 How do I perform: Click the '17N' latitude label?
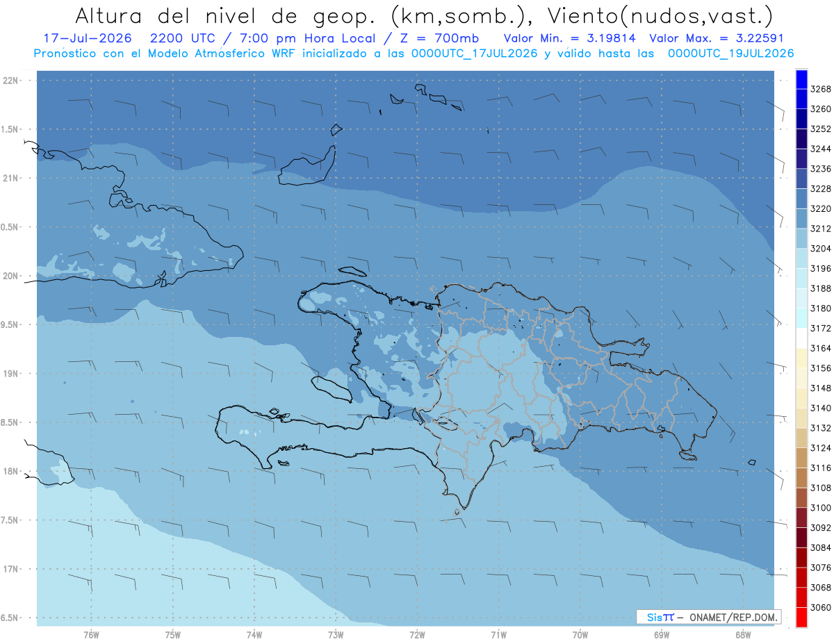[x=10, y=569]
